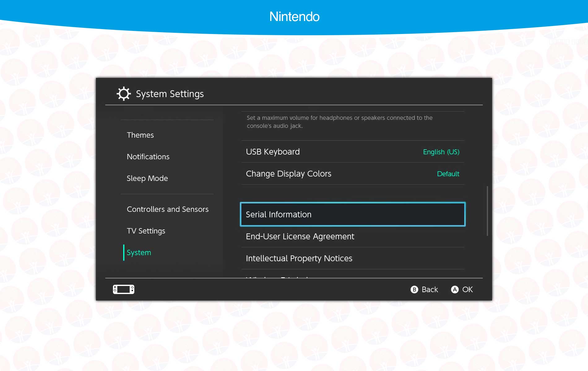The height and width of the screenshot is (371, 588).
Task: Click the settings list scrollbar
Action: coord(487,211)
